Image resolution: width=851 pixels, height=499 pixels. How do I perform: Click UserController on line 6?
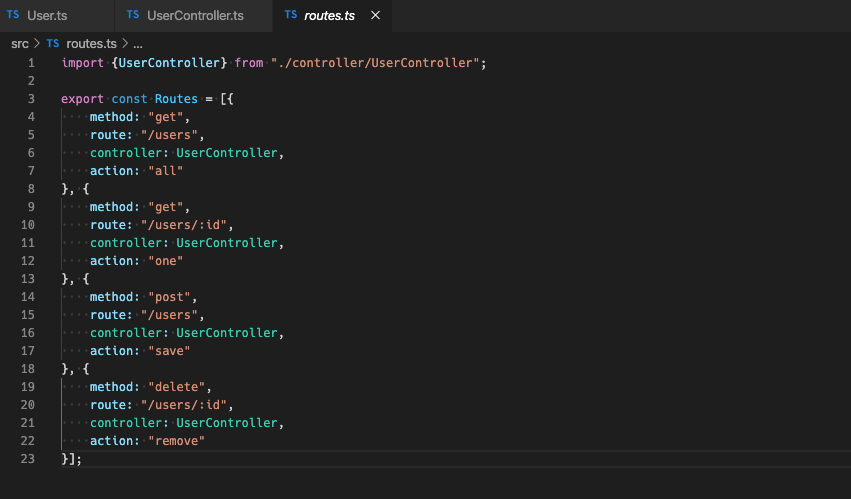pyautogui.click(x=227, y=153)
